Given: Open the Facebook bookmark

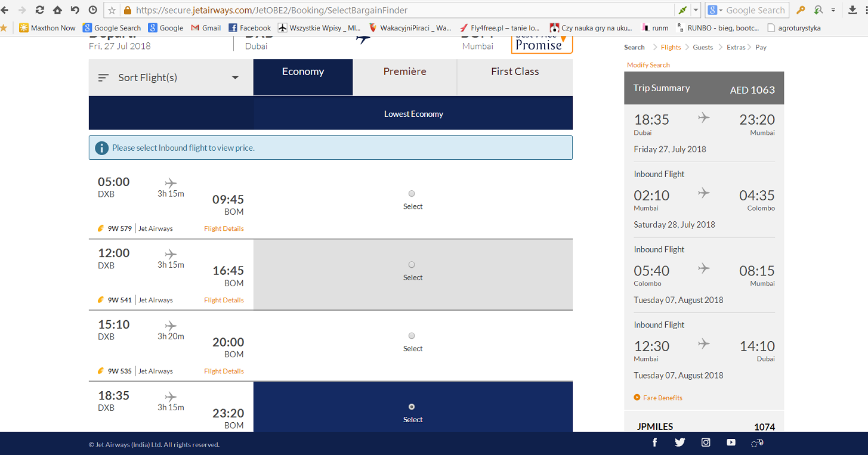Looking at the screenshot, I should [x=250, y=27].
